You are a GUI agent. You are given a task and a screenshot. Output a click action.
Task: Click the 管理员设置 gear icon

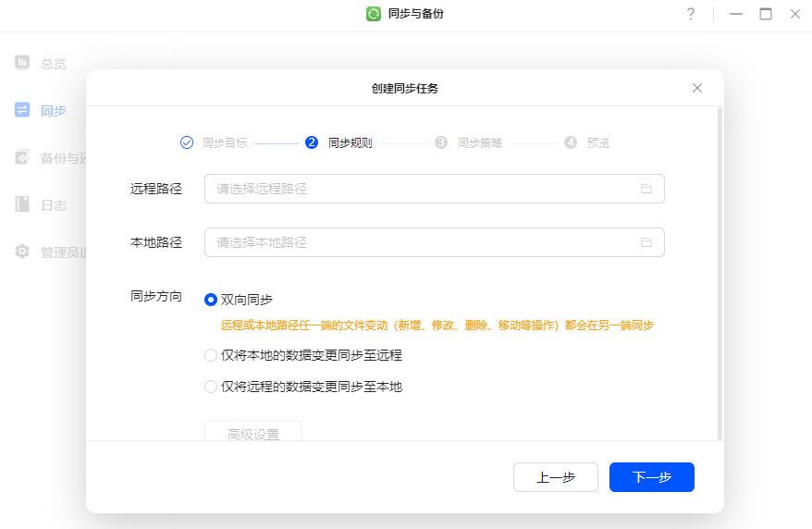point(22,252)
